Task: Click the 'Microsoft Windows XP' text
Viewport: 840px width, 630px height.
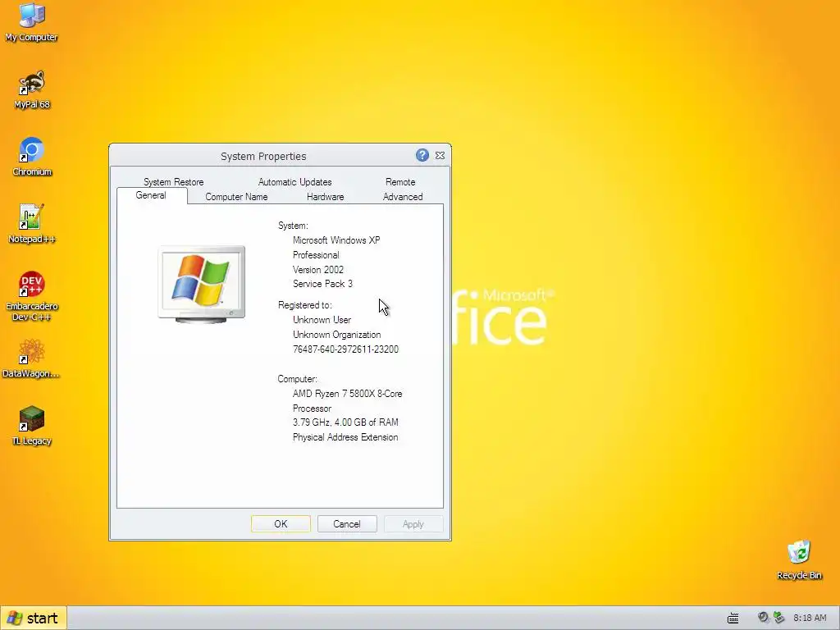Action: coord(336,240)
